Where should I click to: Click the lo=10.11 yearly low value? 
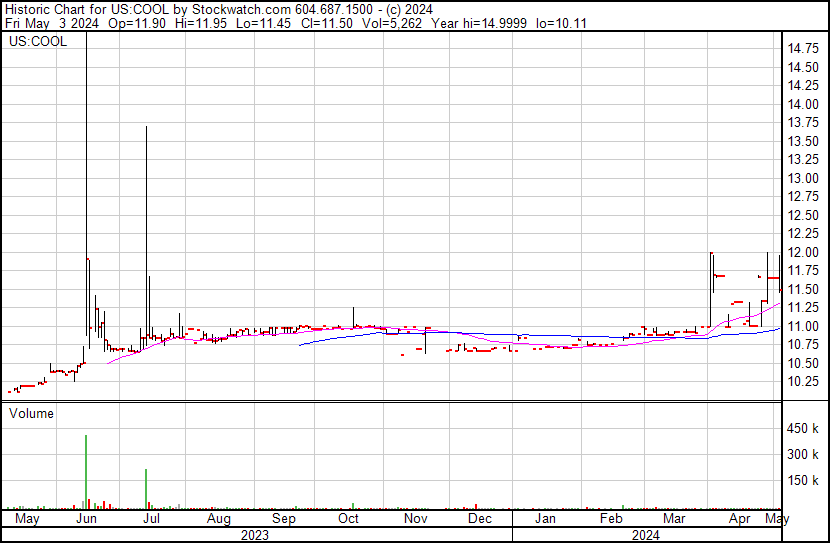pos(561,23)
